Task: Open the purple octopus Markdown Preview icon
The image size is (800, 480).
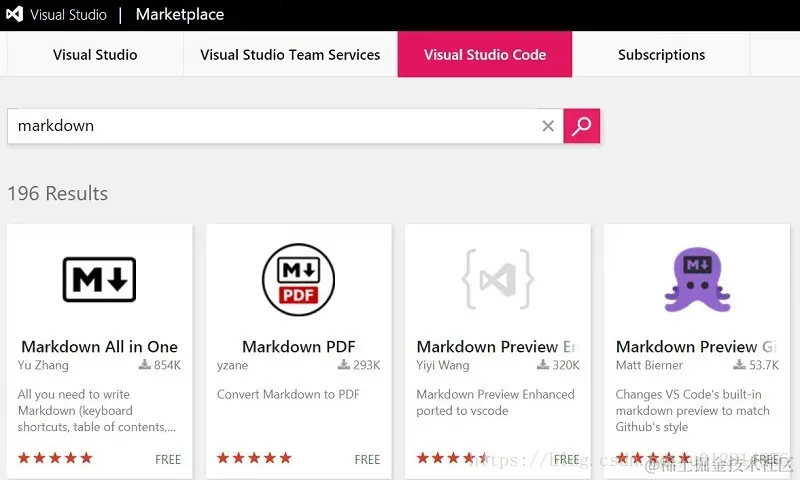Action: 697,280
